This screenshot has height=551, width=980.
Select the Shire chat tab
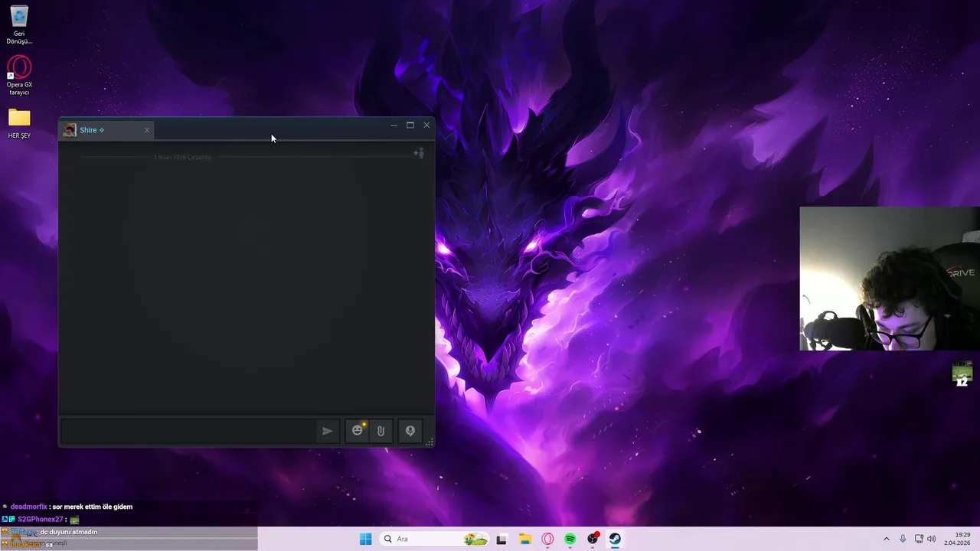coord(107,130)
